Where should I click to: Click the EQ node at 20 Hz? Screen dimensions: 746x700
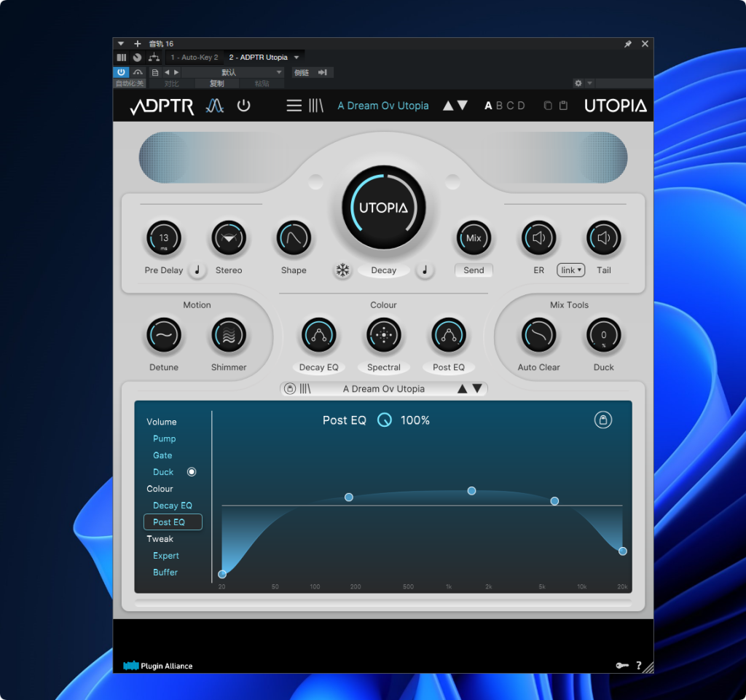(222, 574)
